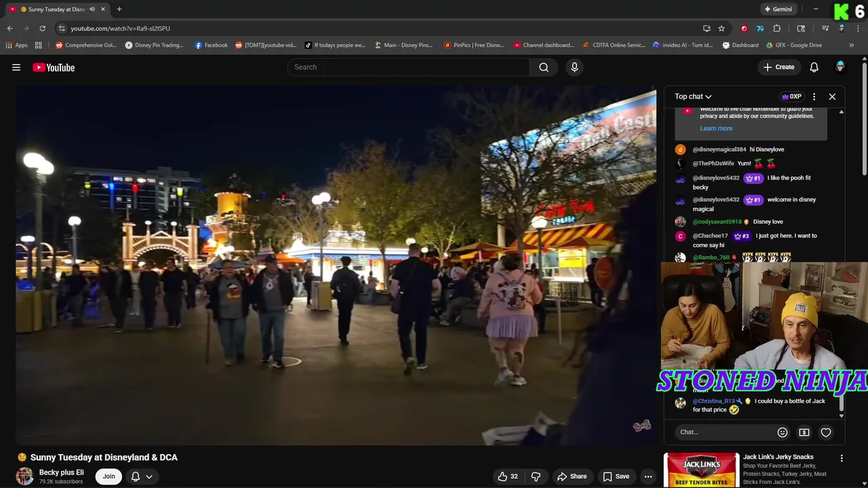The height and width of the screenshot is (488, 868).
Task: Go to the YouTube home logo
Action: tap(54, 67)
